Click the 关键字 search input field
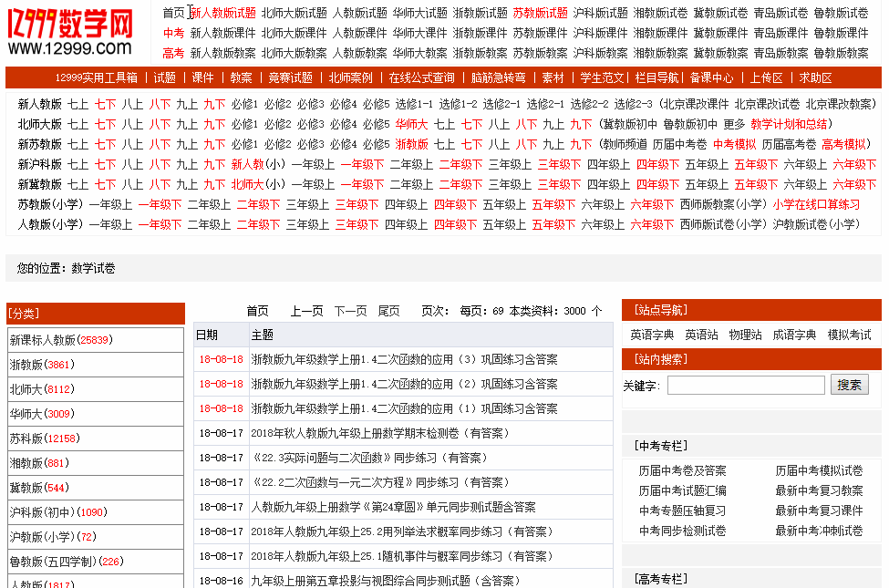This screenshot has height=588, width=889. 746,386
